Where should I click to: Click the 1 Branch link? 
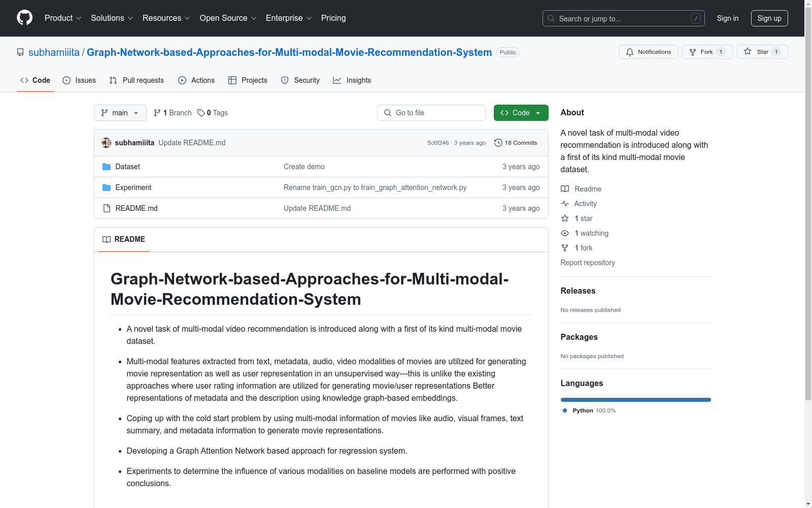tap(173, 113)
